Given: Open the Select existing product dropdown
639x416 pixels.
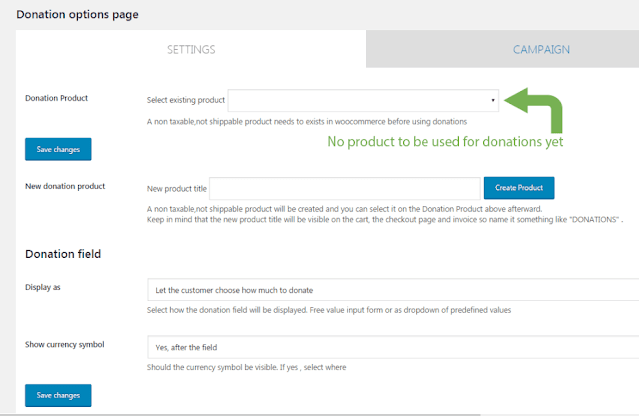Looking at the screenshot, I should pos(364,100).
